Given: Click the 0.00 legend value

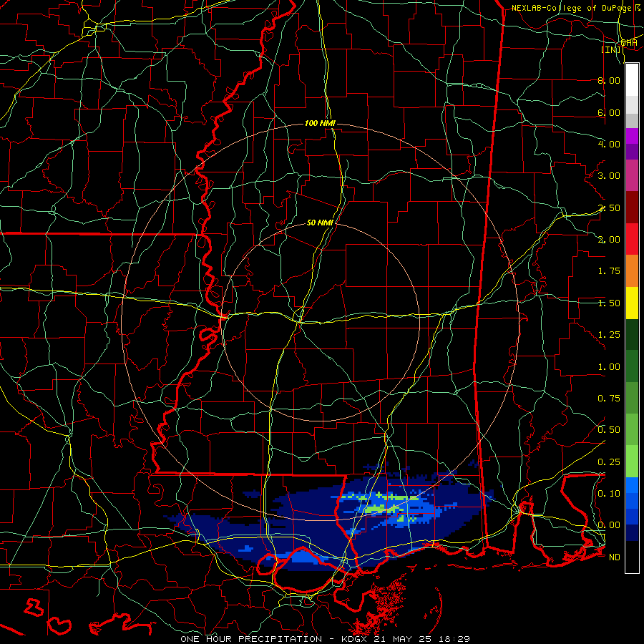Looking at the screenshot, I should [x=609, y=525].
